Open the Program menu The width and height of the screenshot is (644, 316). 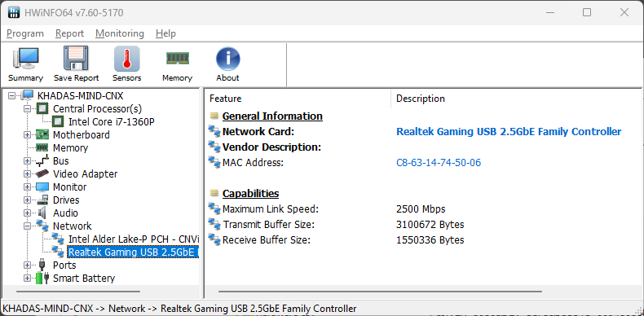[25, 33]
